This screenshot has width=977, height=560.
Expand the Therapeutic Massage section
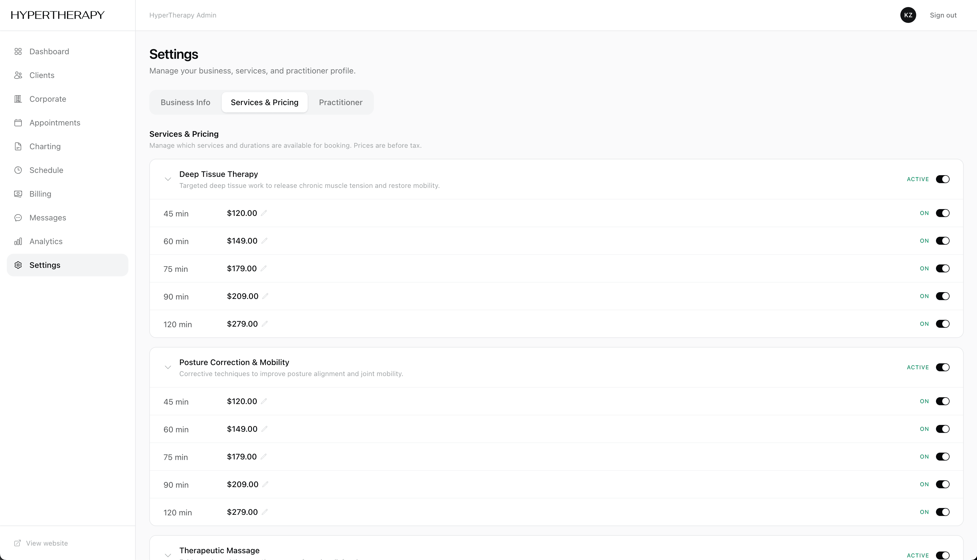[168, 555]
